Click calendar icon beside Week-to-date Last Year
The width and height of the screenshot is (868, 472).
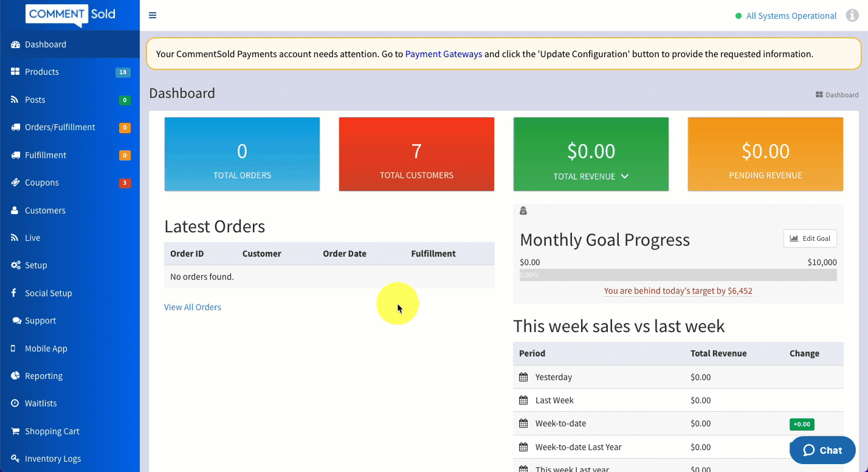(523, 447)
